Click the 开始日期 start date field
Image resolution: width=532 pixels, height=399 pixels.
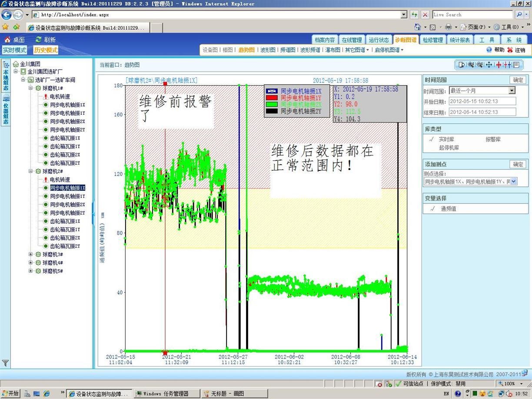click(482, 101)
